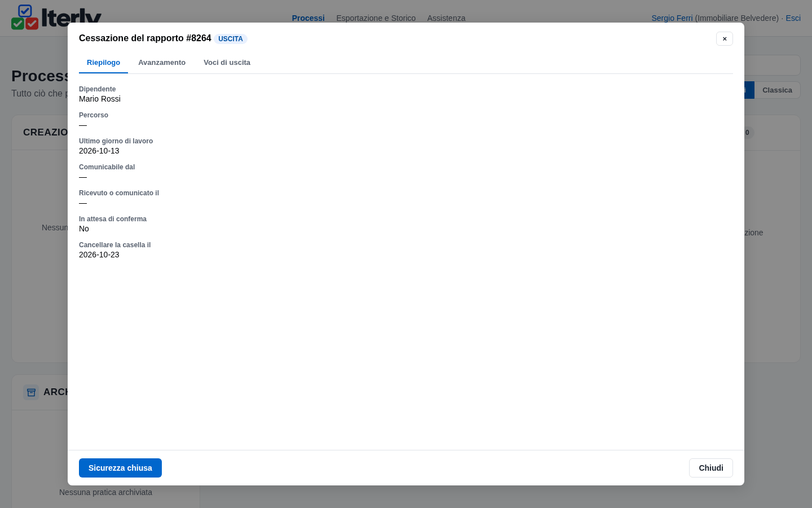Click the Esci logout link
812x508 pixels.
[x=793, y=18]
